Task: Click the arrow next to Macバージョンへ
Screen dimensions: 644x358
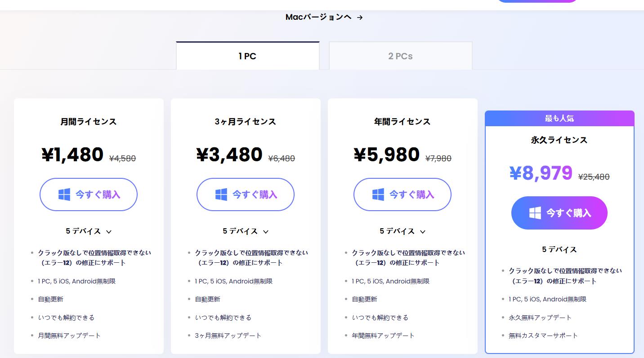Action: click(x=359, y=18)
